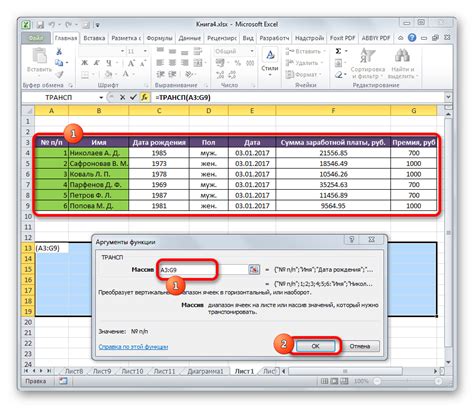The height and width of the screenshot is (408, 474).
Task: Click the shrink font size icon
Action: point(143,63)
